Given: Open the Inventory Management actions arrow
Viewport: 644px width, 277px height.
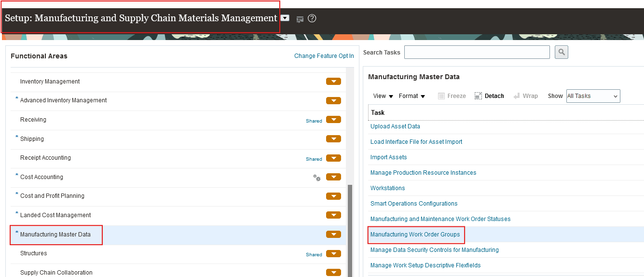Looking at the screenshot, I should [x=333, y=82].
